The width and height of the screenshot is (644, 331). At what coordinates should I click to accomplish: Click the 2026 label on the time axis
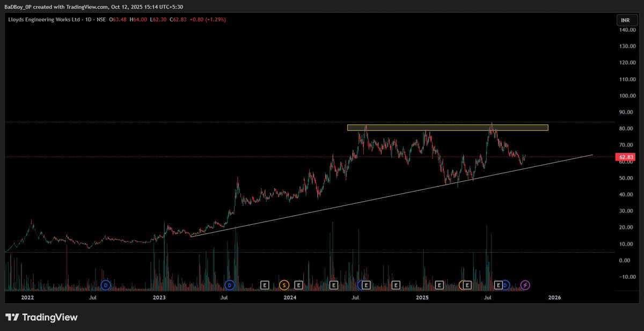tap(554, 297)
